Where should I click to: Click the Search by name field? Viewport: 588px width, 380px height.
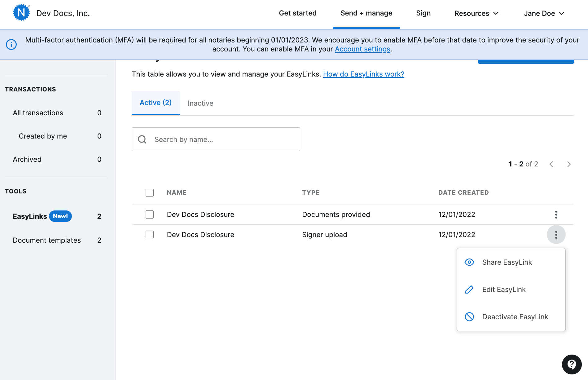pos(216,139)
